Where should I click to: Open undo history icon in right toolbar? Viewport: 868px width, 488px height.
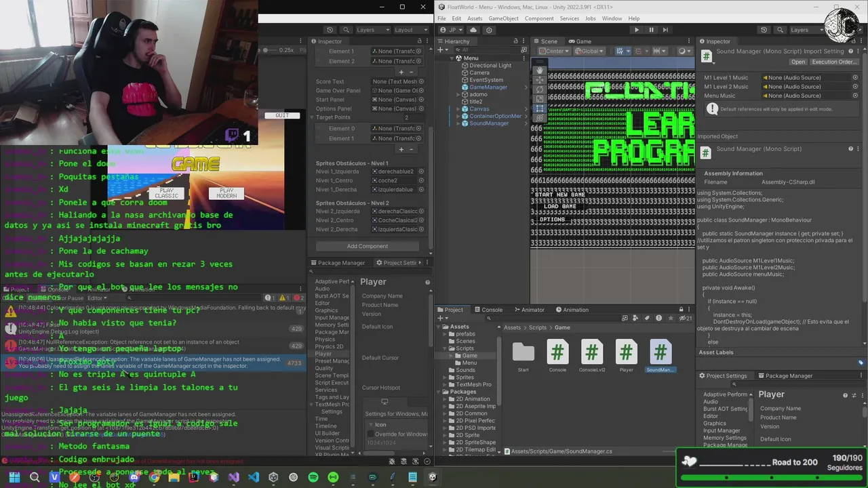pyautogui.click(x=764, y=30)
